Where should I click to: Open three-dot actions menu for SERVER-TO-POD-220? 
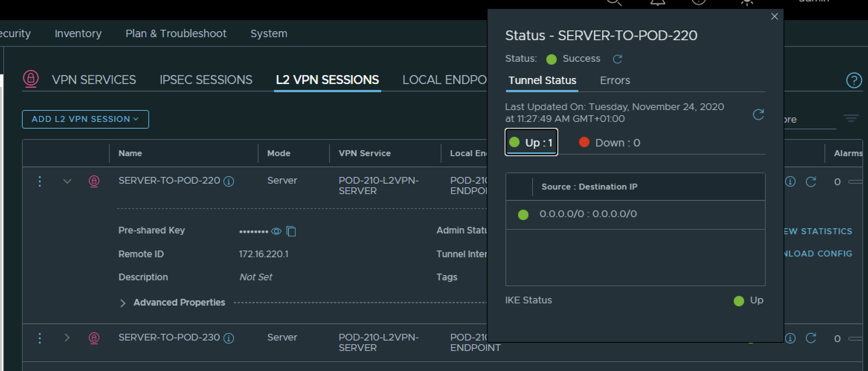40,181
